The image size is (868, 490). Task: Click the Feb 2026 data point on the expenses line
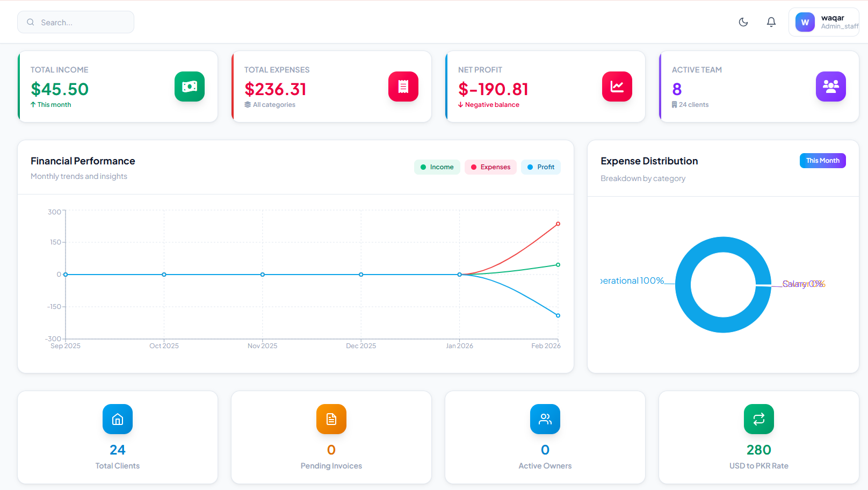[558, 224]
